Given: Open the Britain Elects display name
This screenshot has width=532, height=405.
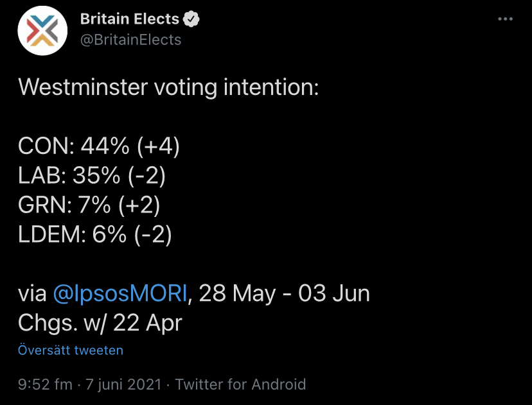Looking at the screenshot, I should 130,19.
